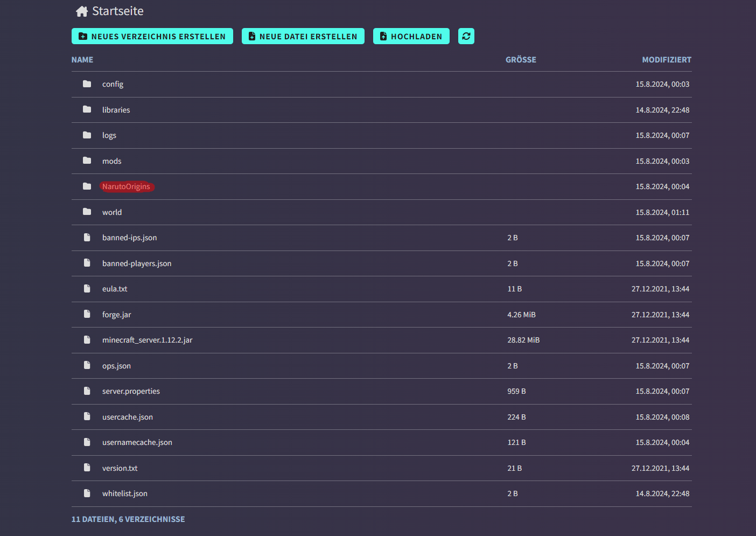Click the file icon next to forge.jar
This screenshot has height=536, width=756.
[x=87, y=314]
